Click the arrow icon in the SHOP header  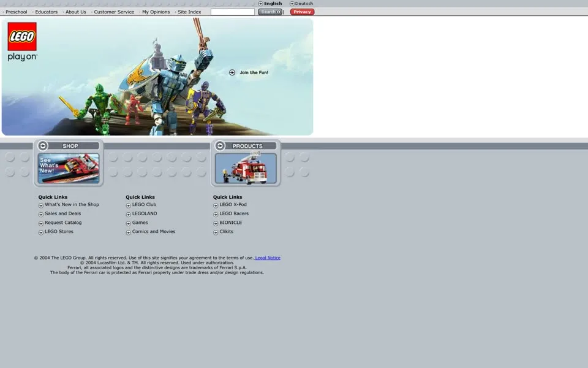(43, 146)
